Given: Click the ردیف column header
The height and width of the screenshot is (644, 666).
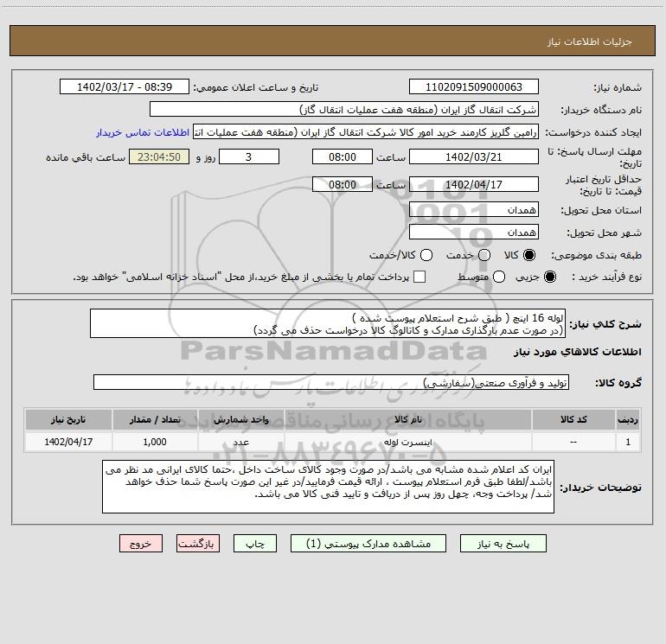Looking at the screenshot, I should (x=628, y=419).
